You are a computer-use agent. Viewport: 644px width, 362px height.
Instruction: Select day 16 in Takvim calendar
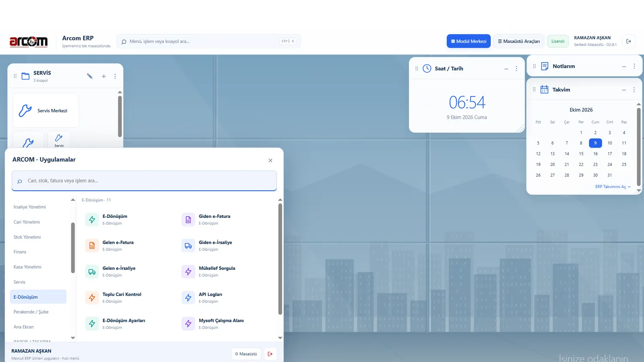(595, 154)
